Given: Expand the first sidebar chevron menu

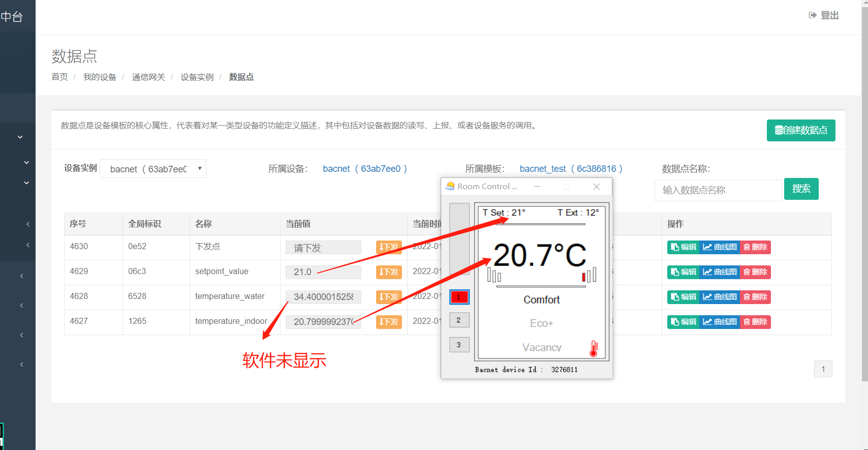Looking at the screenshot, I should click(x=20, y=137).
